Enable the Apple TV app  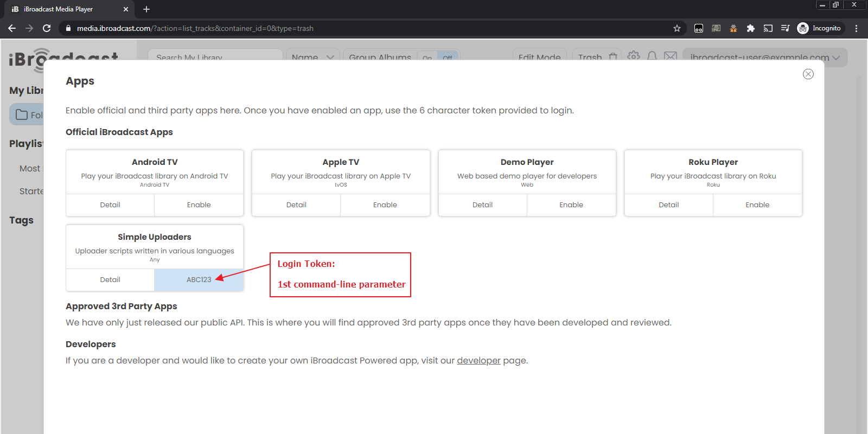385,205
